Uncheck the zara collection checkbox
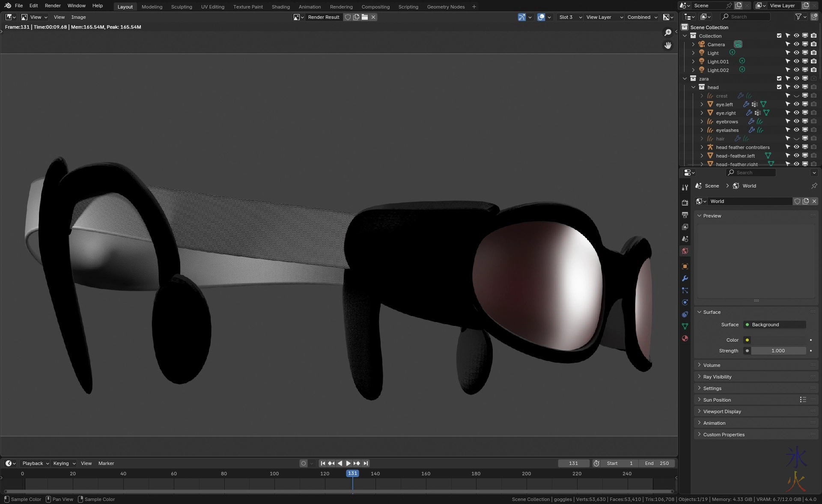 pyautogui.click(x=779, y=78)
